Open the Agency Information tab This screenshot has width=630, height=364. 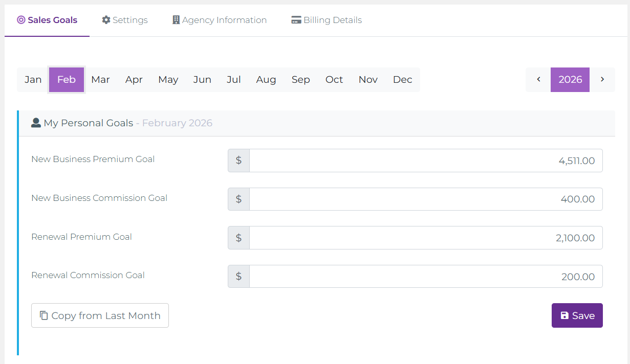(219, 19)
